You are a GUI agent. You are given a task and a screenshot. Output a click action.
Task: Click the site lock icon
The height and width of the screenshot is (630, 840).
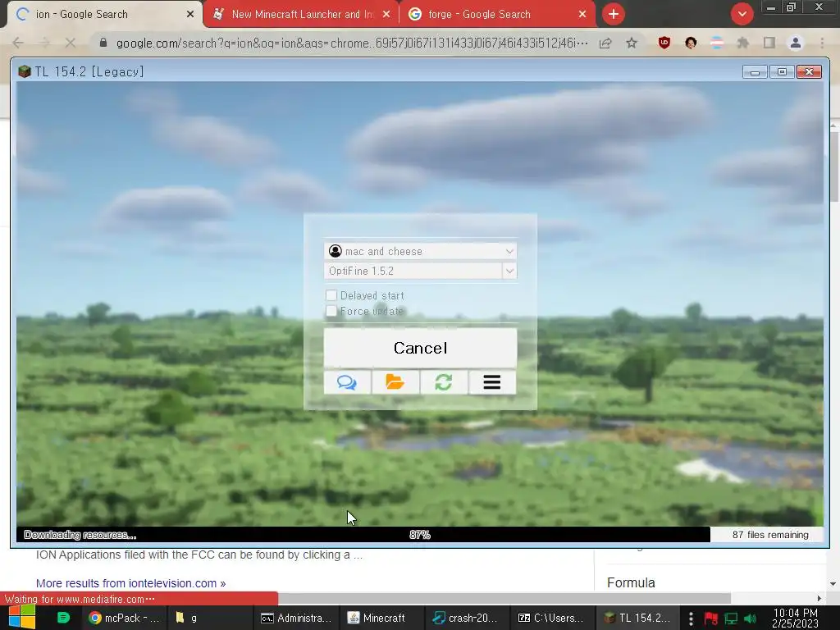coord(103,43)
